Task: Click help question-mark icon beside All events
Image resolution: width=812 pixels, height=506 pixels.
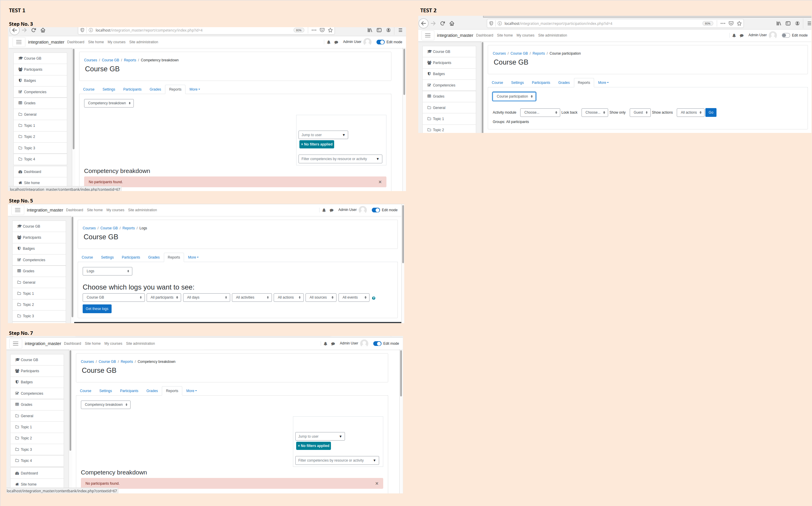Action: [x=374, y=298]
